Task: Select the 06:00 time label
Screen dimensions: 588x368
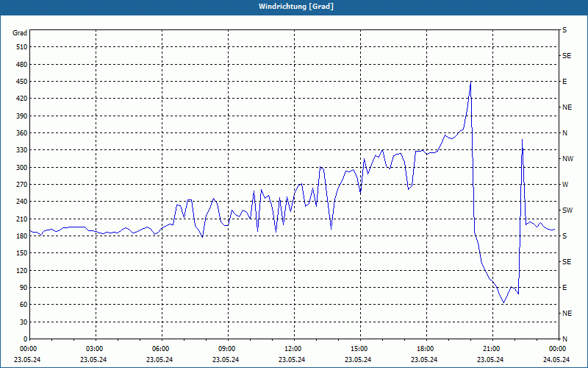Action: [x=160, y=349]
